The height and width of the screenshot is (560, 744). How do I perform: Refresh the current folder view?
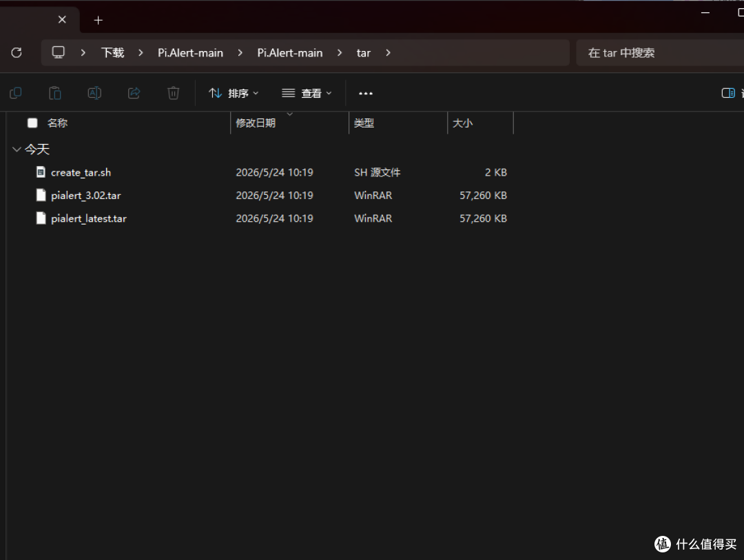click(x=17, y=52)
